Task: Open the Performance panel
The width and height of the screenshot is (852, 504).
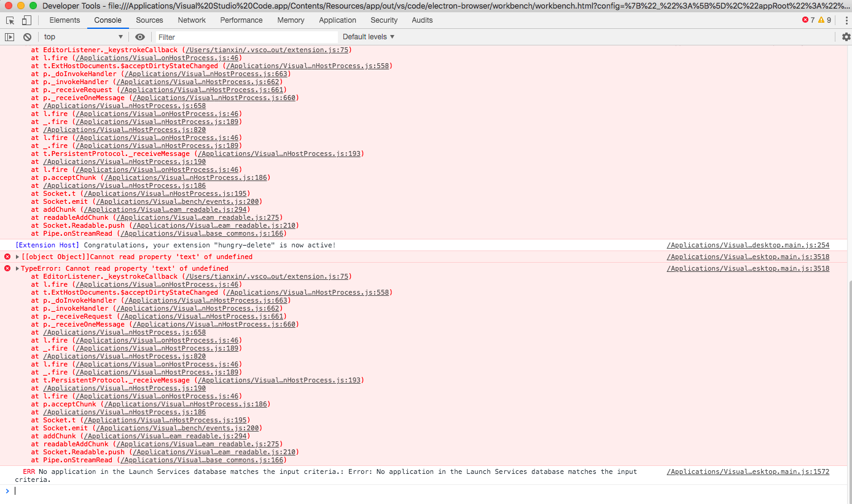Action: 241,20
